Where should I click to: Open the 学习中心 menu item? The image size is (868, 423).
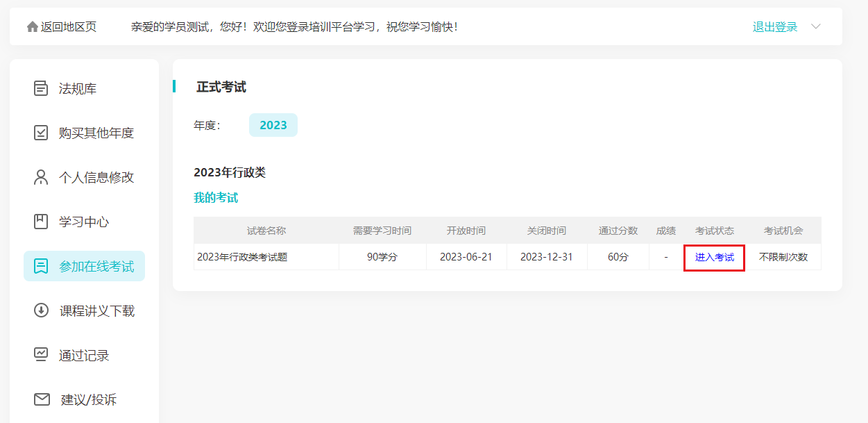coord(84,222)
